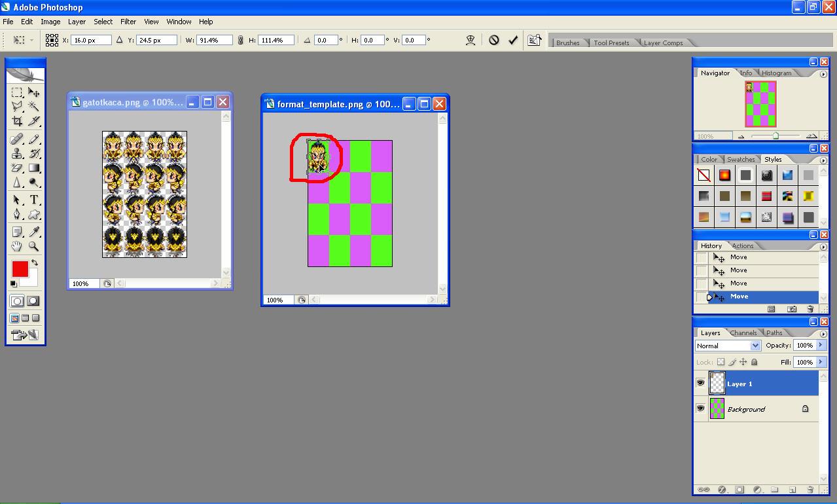Select the Magic Wand tool
Viewport: 837px width, 504px height.
(33, 107)
